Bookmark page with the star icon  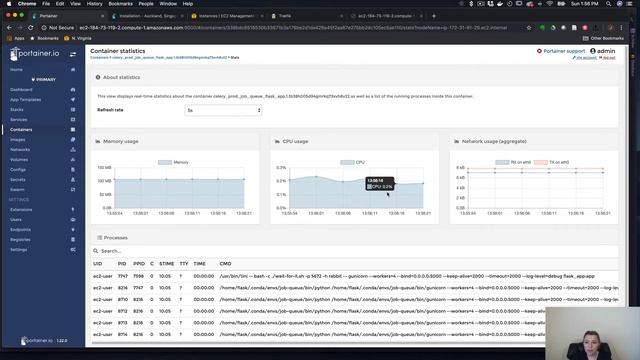[x=529, y=28]
